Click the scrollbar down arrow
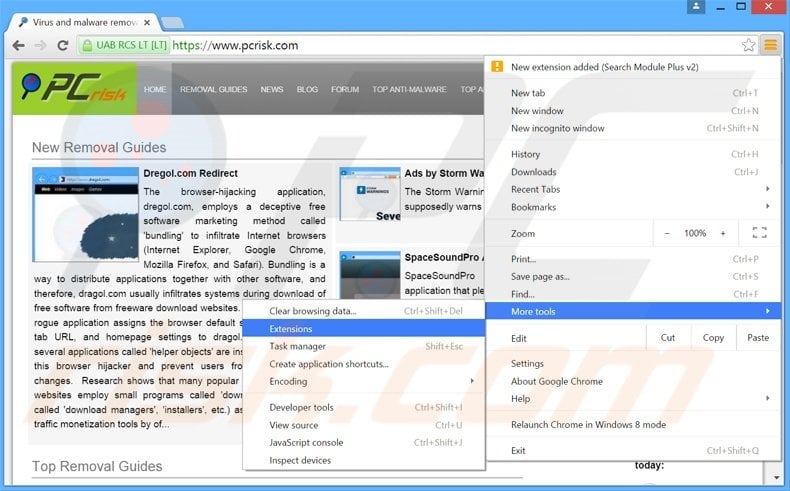 point(776,477)
